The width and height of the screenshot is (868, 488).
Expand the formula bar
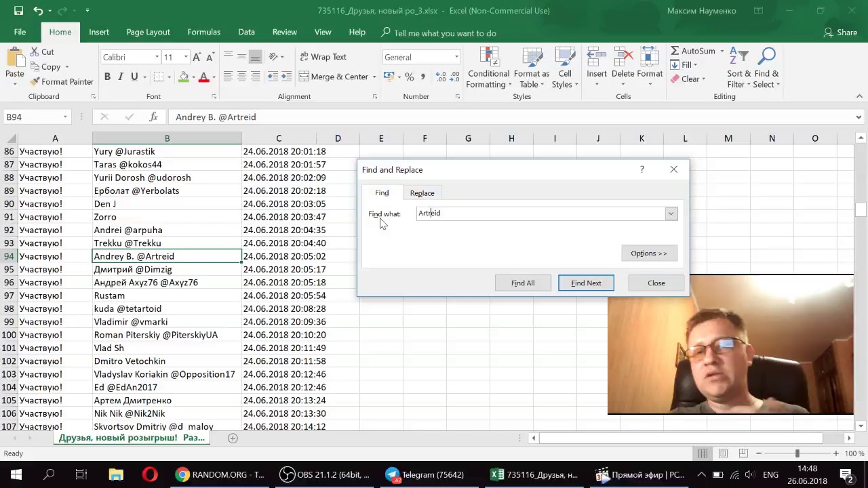(x=859, y=117)
